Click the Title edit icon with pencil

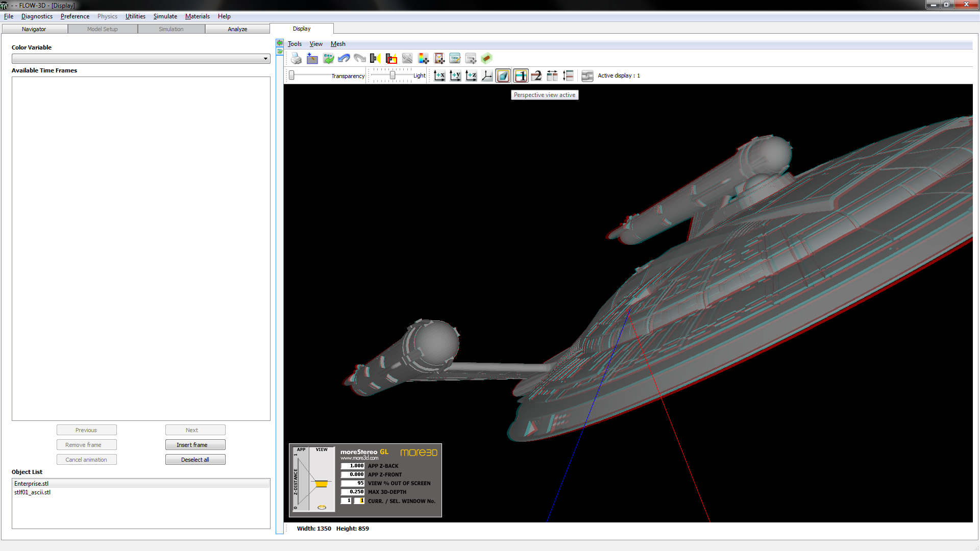pyautogui.click(x=455, y=59)
